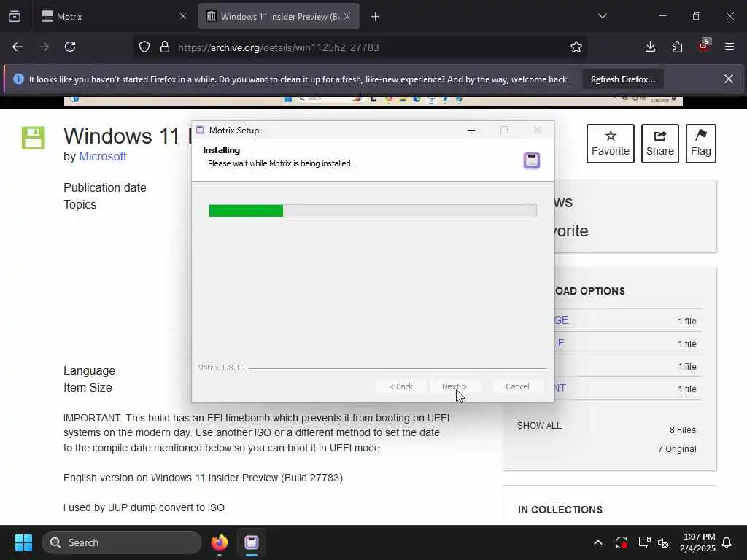The width and height of the screenshot is (747, 560).
Task: Click the Language metadata label
Action: [x=90, y=370]
